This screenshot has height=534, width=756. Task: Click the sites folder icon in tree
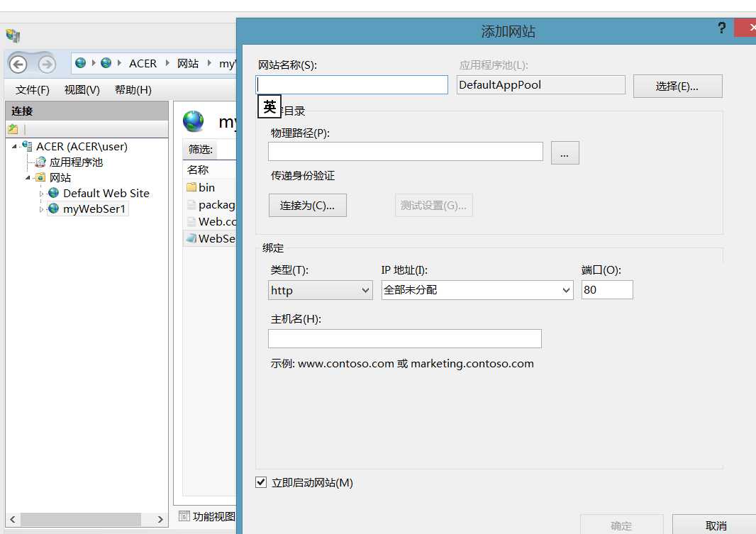click(41, 177)
